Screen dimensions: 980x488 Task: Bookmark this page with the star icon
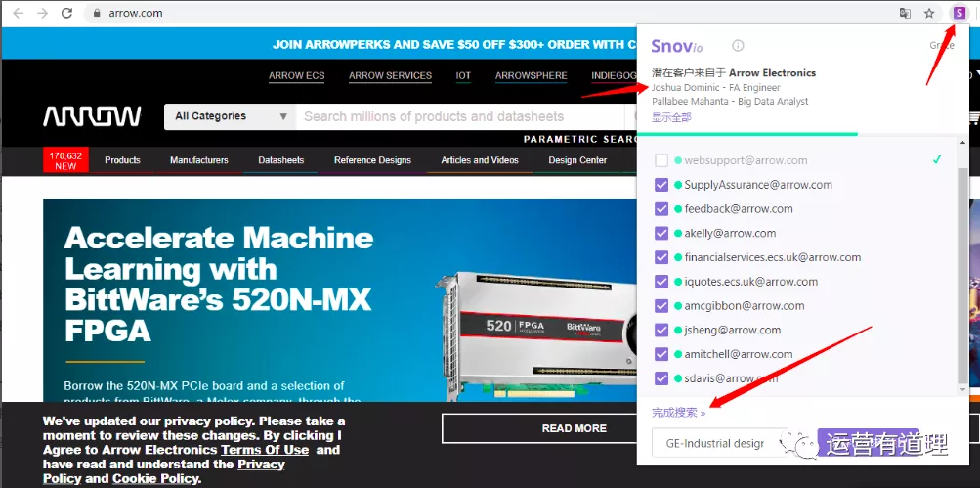(x=930, y=13)
